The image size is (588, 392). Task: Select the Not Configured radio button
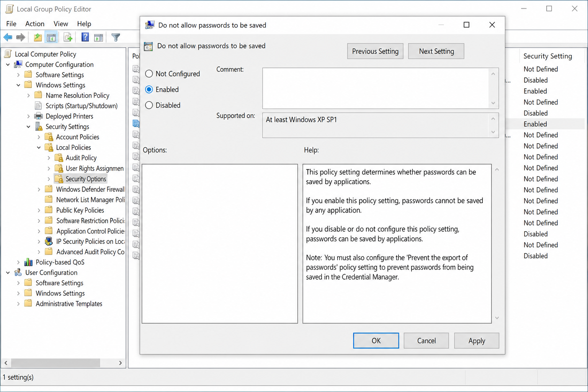coord(149,73)
